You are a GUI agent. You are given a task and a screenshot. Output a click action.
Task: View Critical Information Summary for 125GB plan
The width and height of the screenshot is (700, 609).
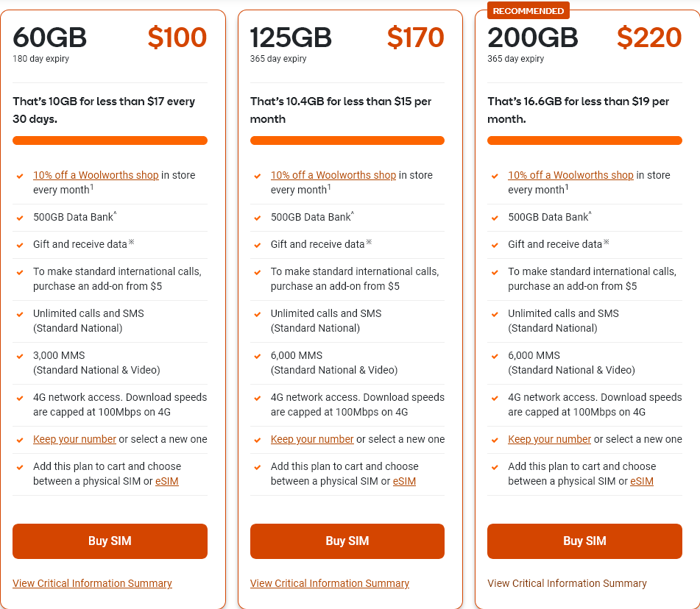(x=329, y=583)
